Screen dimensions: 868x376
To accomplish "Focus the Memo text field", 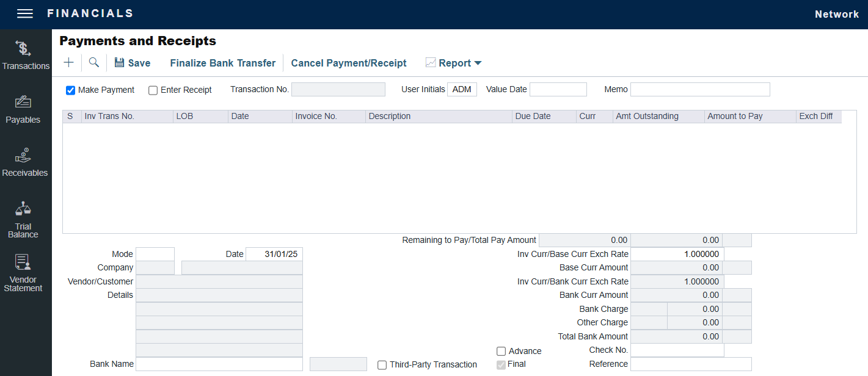I will pos(700,90).
